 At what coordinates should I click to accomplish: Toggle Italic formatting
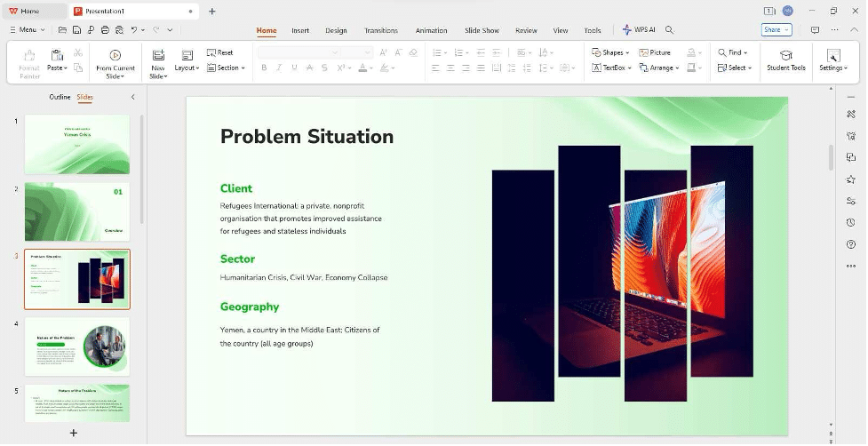click(279, 68)
